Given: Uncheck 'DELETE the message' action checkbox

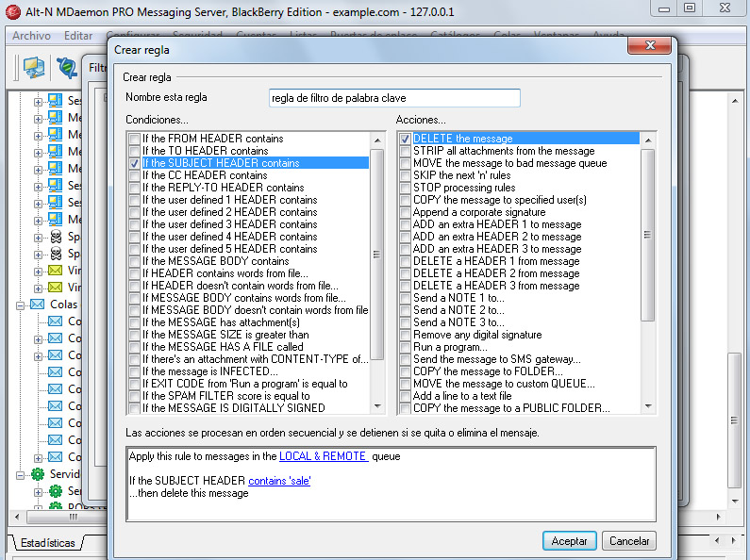Looking at the screenshot, I should click(405, 139).
